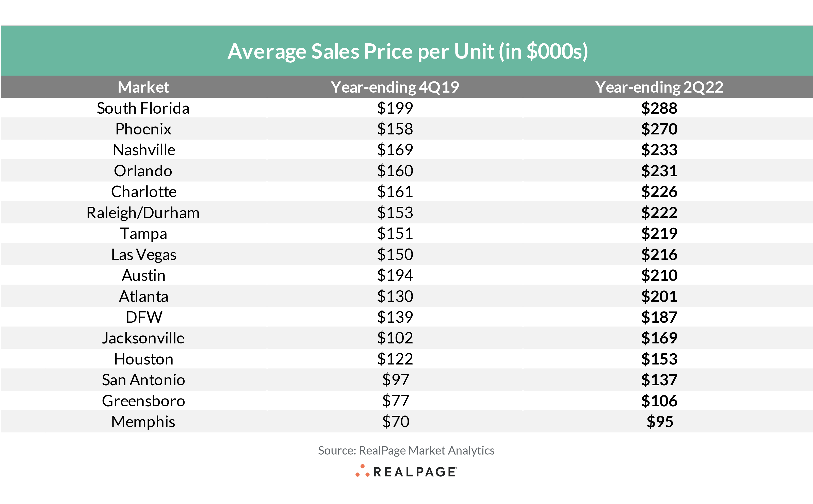This screenshot has height=504, width=813.
Task: Click the Atlanta 2Q22 value $201
Action: coord(659,296)
